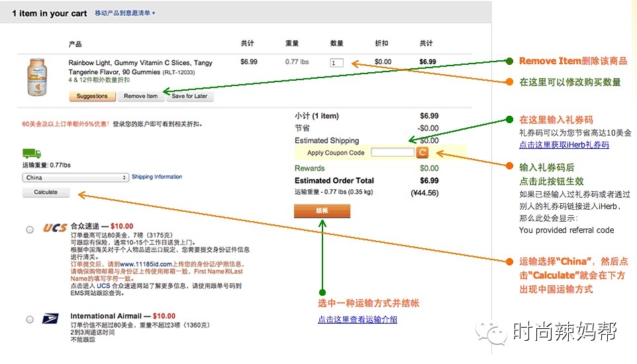This screenshot has width=637, height=364.
Task: Open the Rainbow Light Gummy Vitamin C product title
Action: (x=140, y=67)
